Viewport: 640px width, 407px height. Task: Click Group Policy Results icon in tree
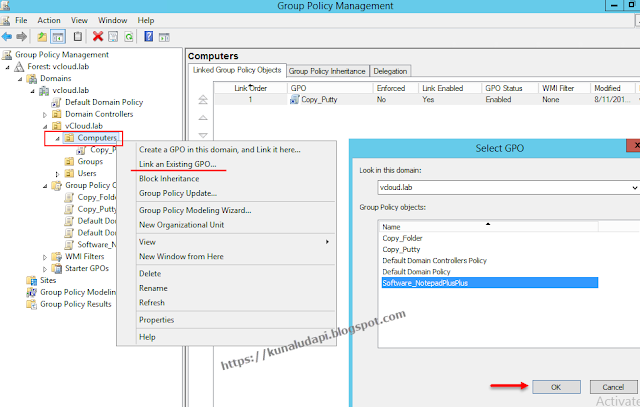pyautogui.click(x=31, y=304)
